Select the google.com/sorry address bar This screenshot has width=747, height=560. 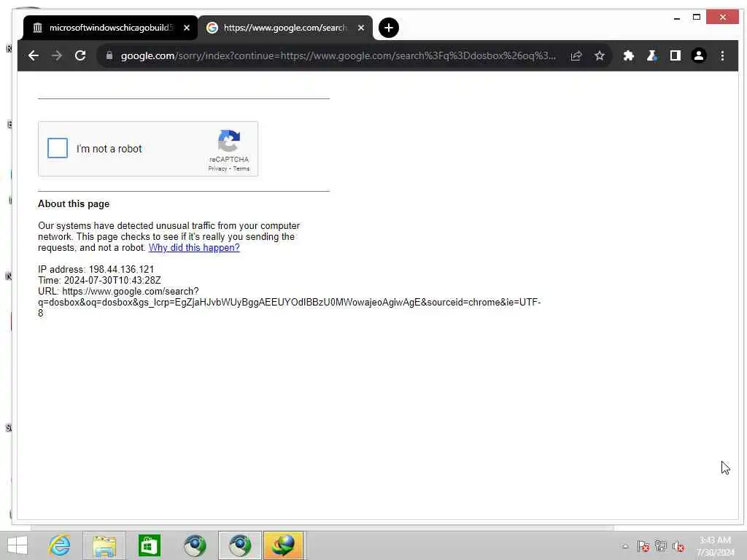click(338, 55)
